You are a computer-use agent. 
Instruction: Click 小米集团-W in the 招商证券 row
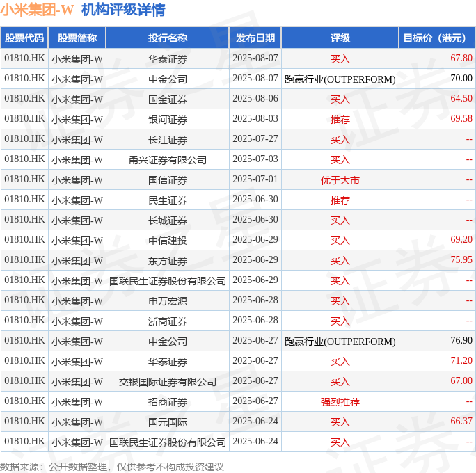coord(77,401)
